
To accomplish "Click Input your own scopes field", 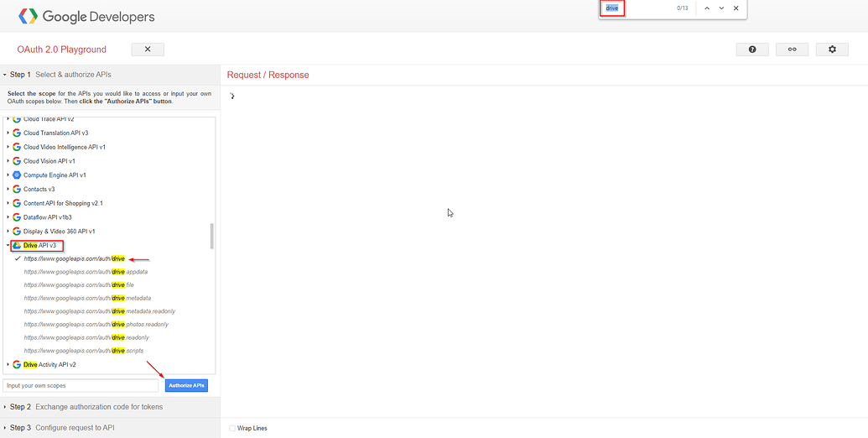I will tap(81, 385).
